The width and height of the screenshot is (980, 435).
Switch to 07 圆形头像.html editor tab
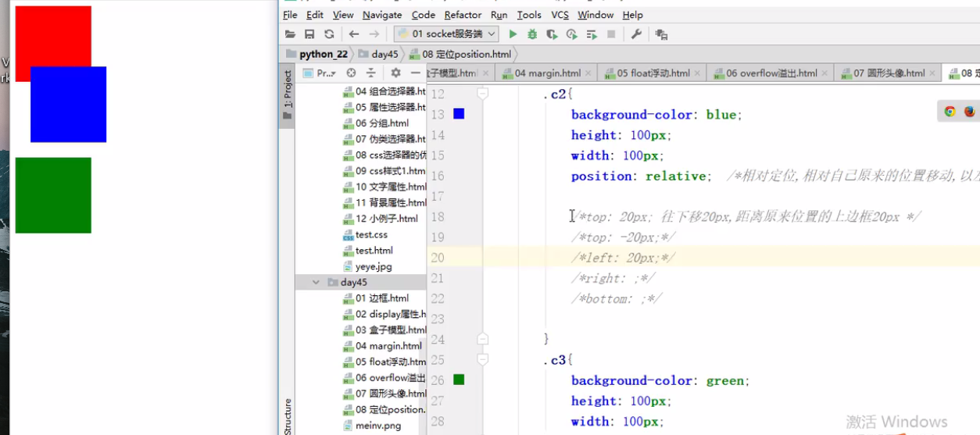click(889, 73)
